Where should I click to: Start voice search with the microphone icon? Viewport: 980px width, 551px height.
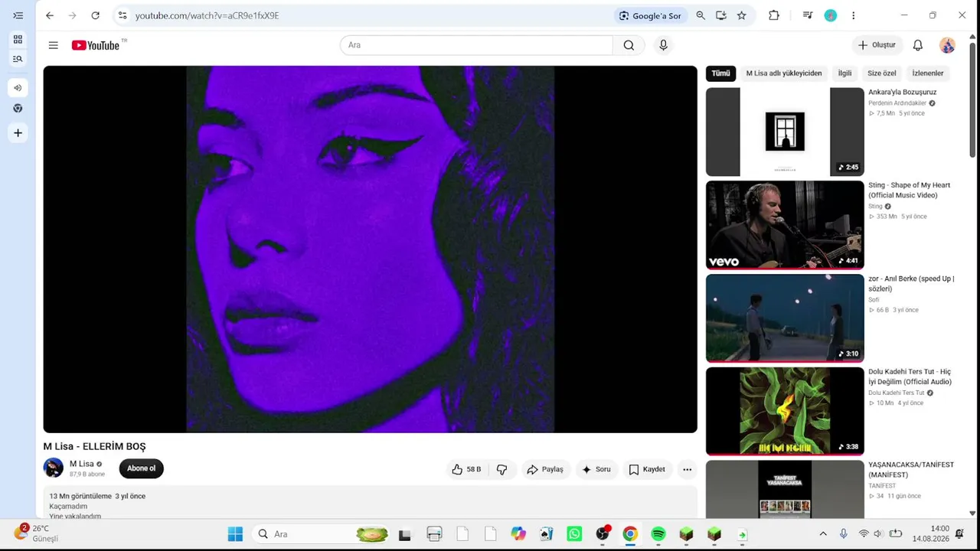tap(663, 45)
